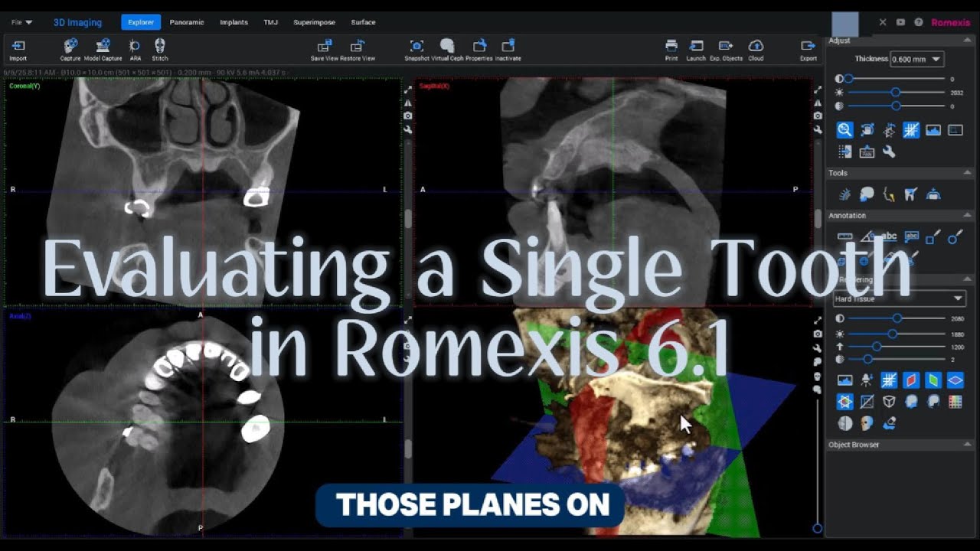Viewport: 980px width, 551px height.
Task: Collapse the Rendering panel section
Action: (969, 280)
